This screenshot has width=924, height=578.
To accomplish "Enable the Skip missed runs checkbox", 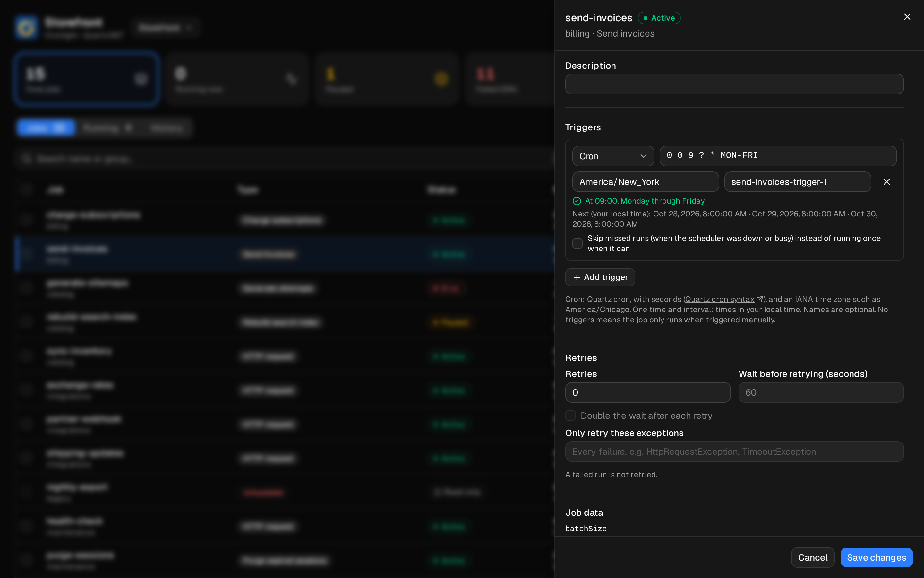I will pyautogui.click(x=577, y=243).
